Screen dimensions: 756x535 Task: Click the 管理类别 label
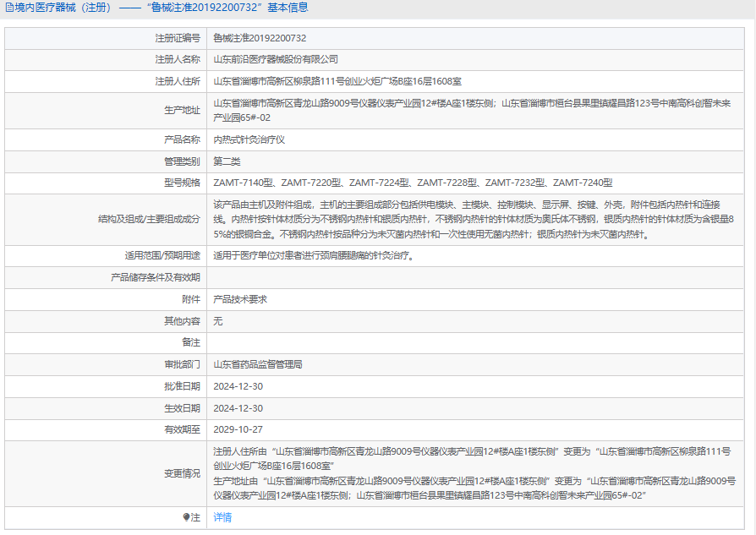click(x=182, y=161)
